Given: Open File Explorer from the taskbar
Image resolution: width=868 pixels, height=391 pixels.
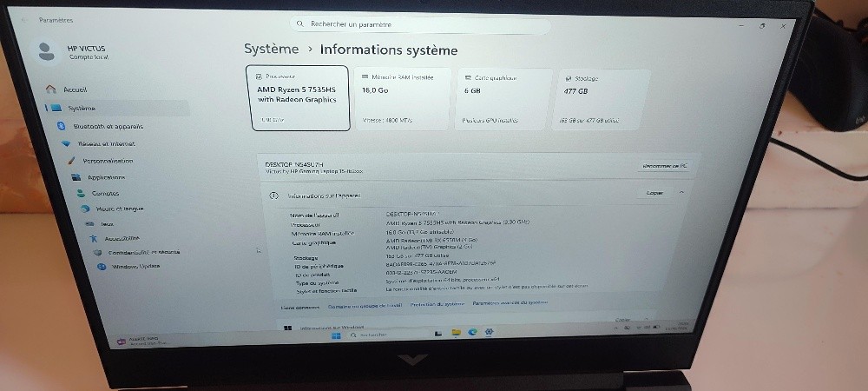Looking at the screenshot, I should pyautogui.click(x=457, y=332).
